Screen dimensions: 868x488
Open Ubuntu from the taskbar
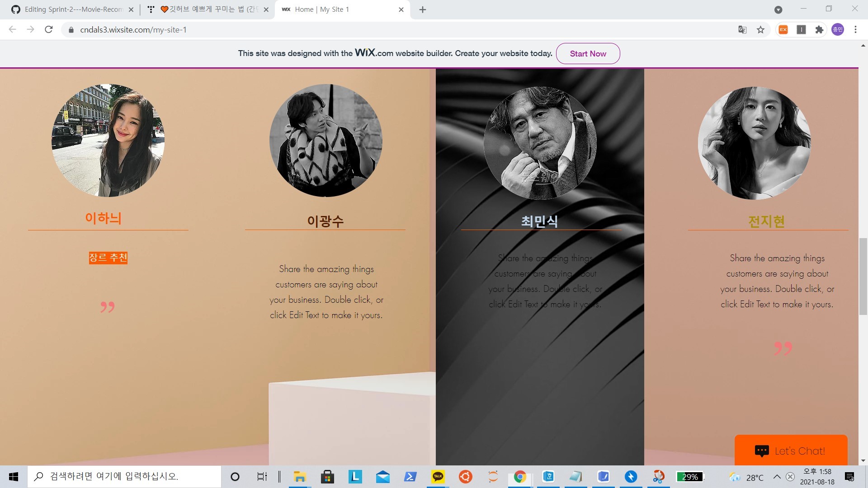point(466,477)
